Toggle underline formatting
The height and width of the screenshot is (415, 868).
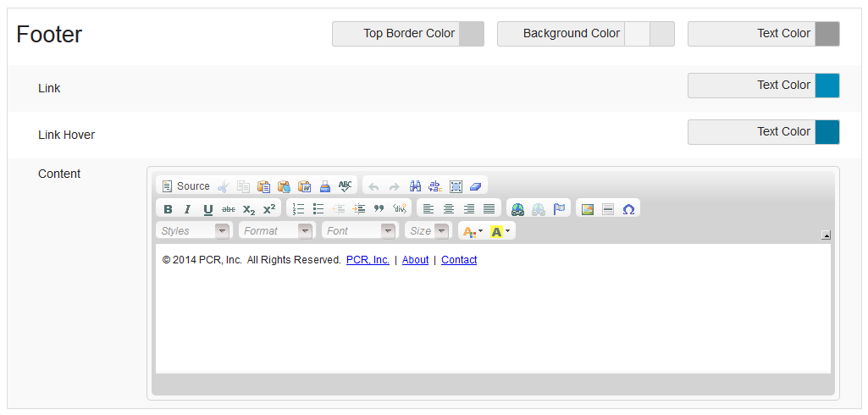tap(207, 209)
